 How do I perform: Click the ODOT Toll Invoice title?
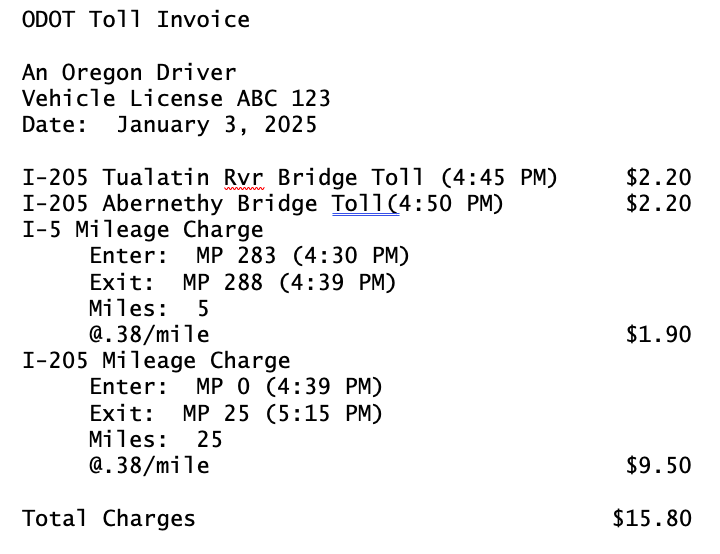pyautogui.click(x=136, y=20)
